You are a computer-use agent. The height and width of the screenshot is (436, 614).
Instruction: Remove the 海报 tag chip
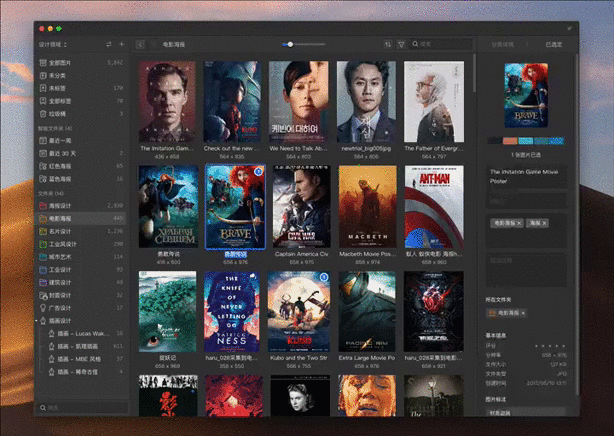[x=544, y=223]
